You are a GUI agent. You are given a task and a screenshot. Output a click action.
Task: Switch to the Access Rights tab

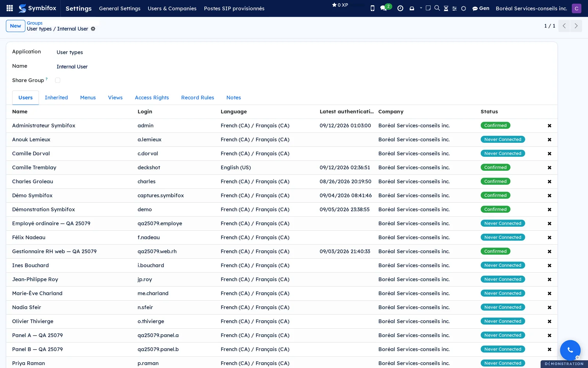152,98
